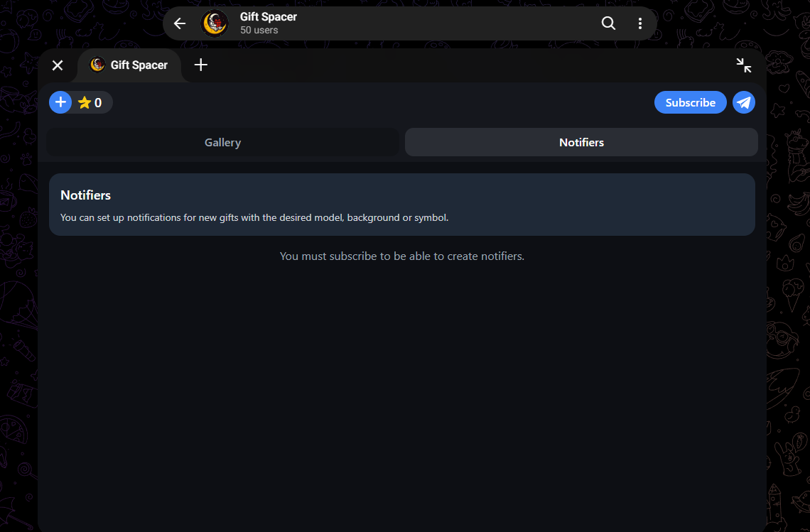810x532 pixels.
Task: Switch to the Gallery tab
Action: pos(222,142)
